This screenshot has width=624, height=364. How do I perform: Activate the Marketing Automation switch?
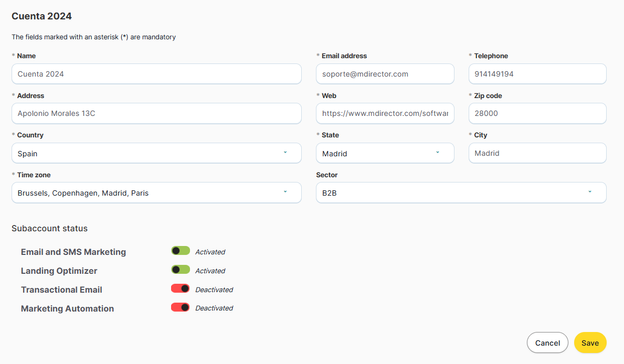point(181,307)
